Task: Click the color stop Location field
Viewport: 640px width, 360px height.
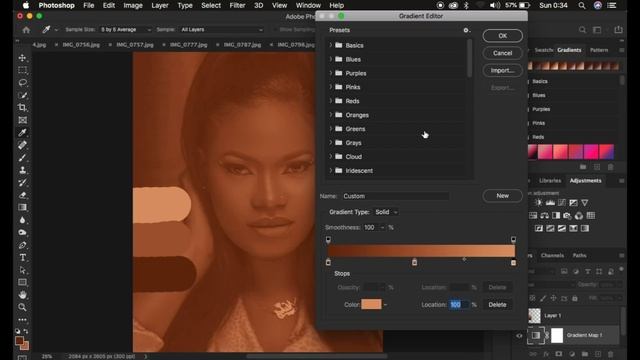Action: pos(459,305)
